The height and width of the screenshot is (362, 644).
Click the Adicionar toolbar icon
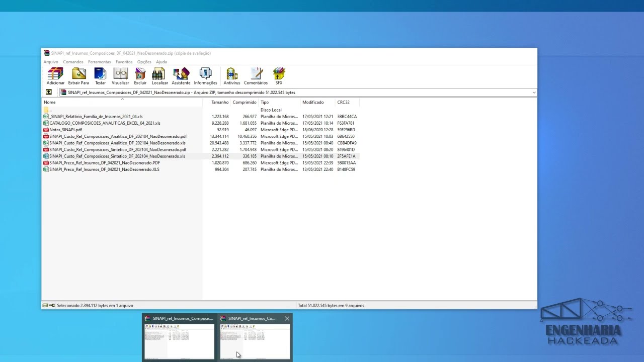[x=55, y=76]
